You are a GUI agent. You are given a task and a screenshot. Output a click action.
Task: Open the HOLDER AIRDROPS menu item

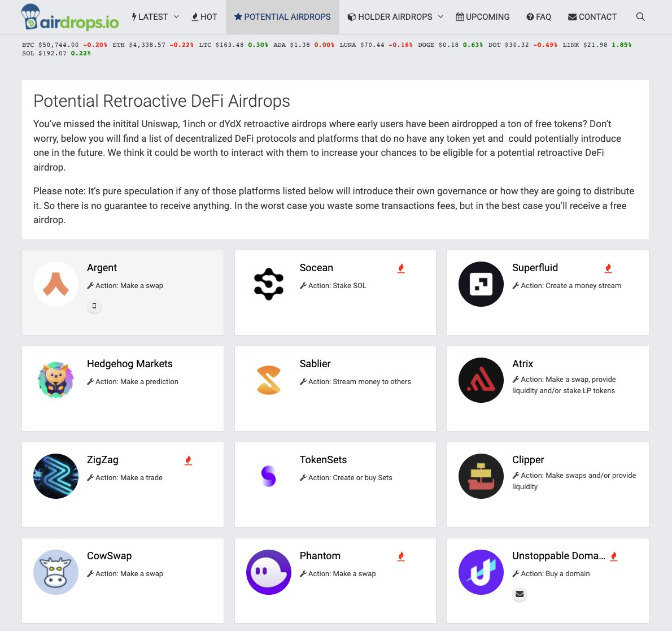click(x=390, y=17)
